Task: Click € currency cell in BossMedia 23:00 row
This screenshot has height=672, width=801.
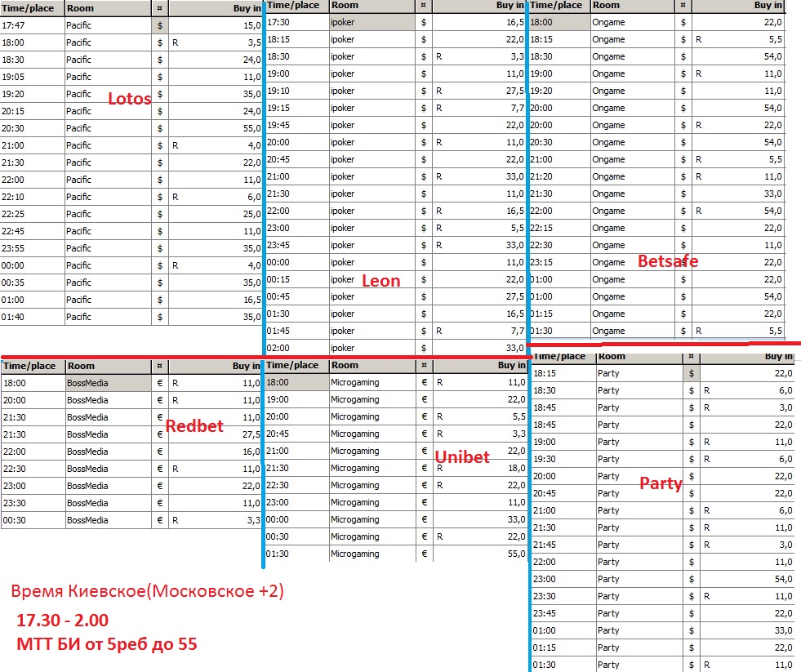Action: tap(160, 486)
